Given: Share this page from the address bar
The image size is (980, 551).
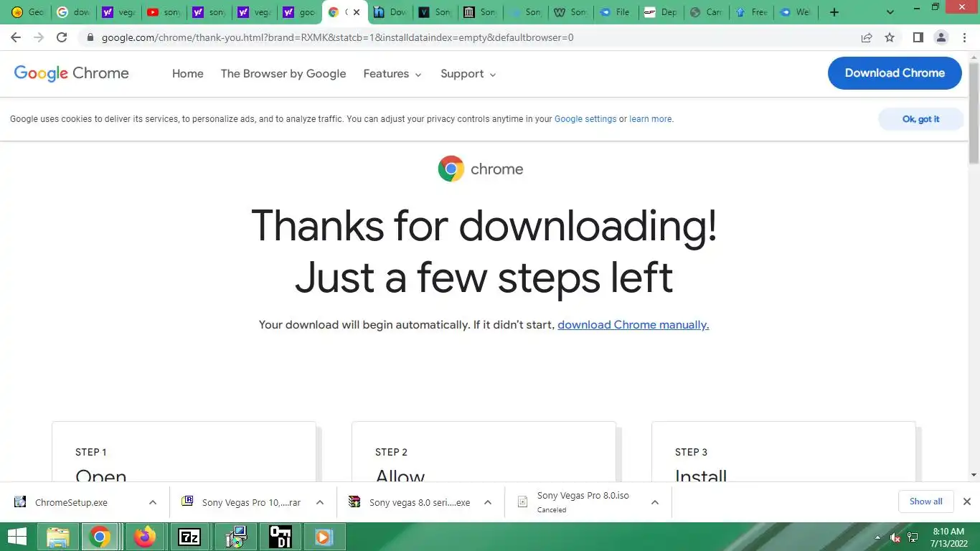Looking at the screenshot, I should click(867, 37).
